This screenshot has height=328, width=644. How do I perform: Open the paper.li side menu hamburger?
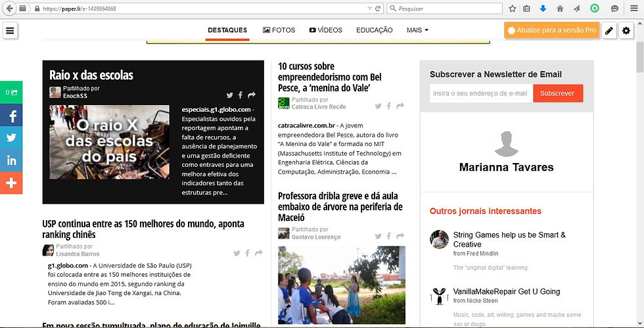coord(10,30)
